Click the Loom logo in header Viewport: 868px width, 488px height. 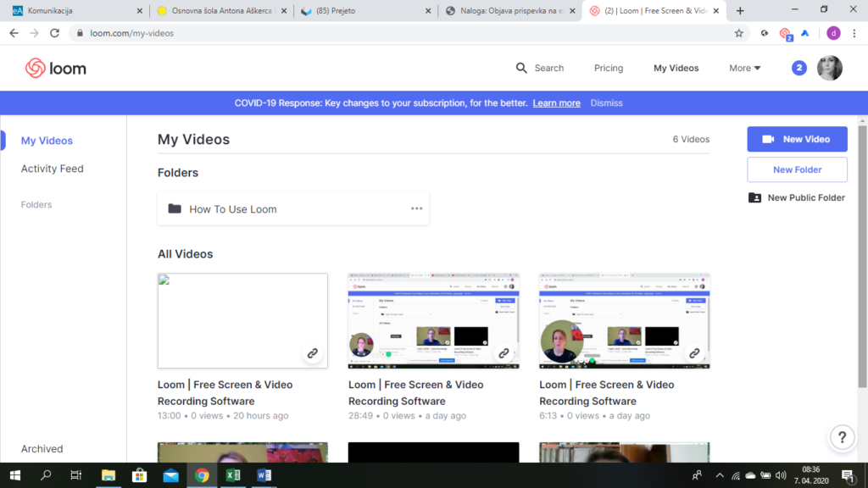[55, 68]
